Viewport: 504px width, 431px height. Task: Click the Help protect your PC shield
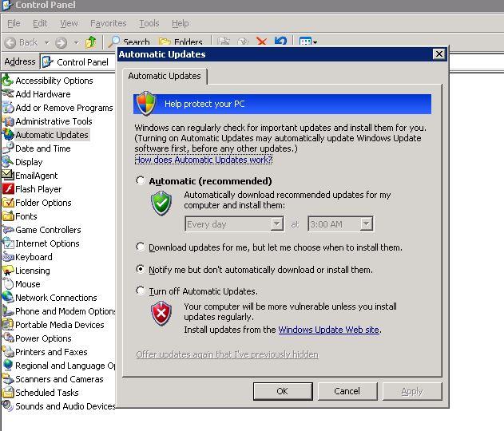[146, 103]
